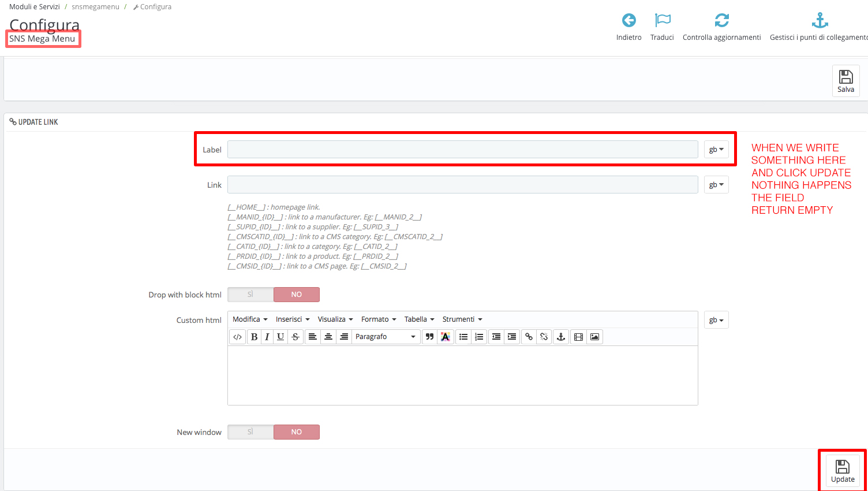Image resolution: width=868 pixels, height=491 pixels.
Task: Select NO for 'Drop with block html'
Action: coord(296,295)
